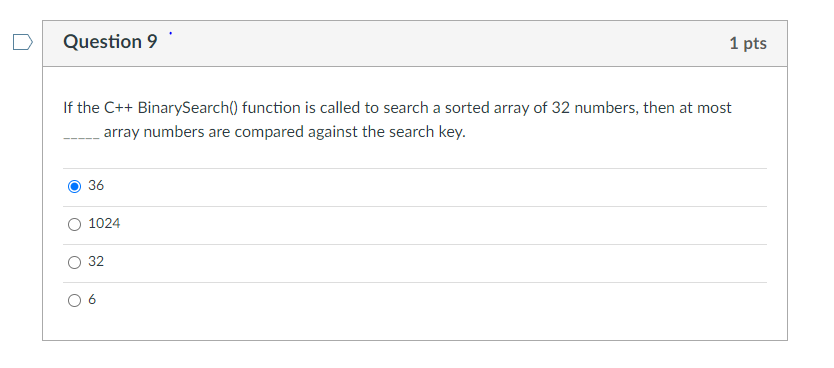Flag Question 9 for review
The height and width of the screenshot is (368, 834).
click(x=23, y=42)
